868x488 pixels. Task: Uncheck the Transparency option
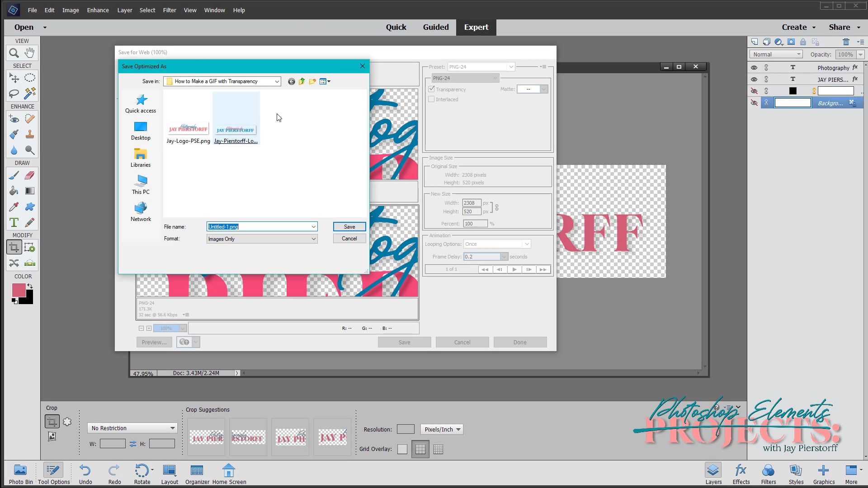431,89
